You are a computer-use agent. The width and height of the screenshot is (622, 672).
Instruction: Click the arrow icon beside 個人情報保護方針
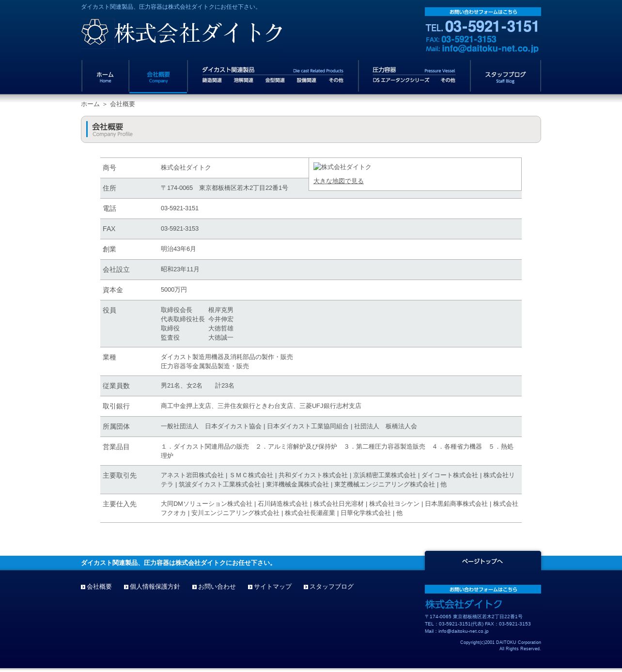(126, 587)
